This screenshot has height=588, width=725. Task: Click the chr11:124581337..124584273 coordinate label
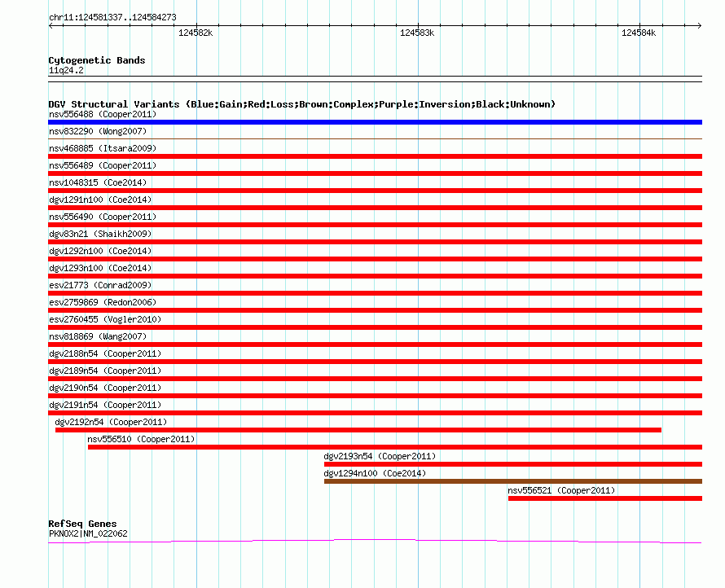click(x=112, y=17)
